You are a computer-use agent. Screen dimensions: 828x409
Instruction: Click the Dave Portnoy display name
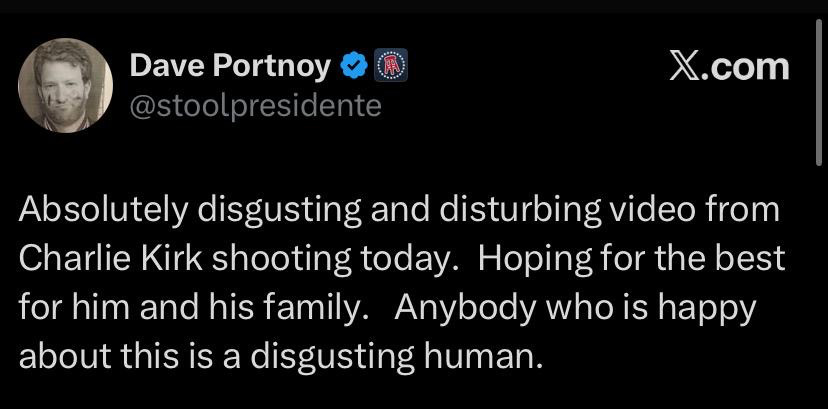(x=231, y=67)
